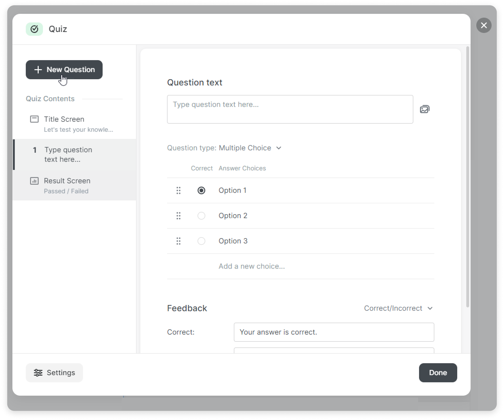The height and width of the screenshot is (420, 504).
Task: Click the question text input field
Action: click(x=290, y=109)
